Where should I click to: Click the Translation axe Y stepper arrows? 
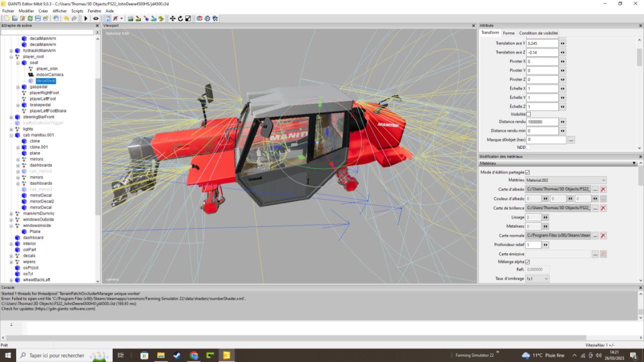562,43
